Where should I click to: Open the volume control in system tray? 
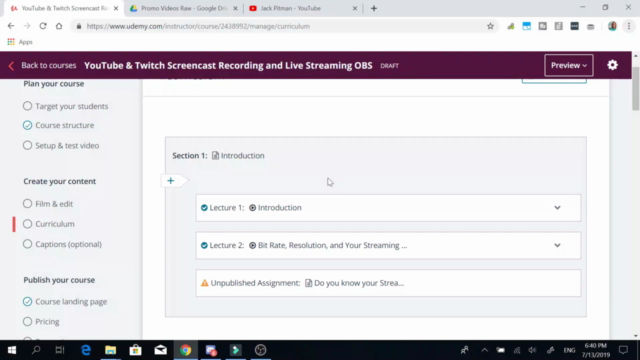(532, 350)
